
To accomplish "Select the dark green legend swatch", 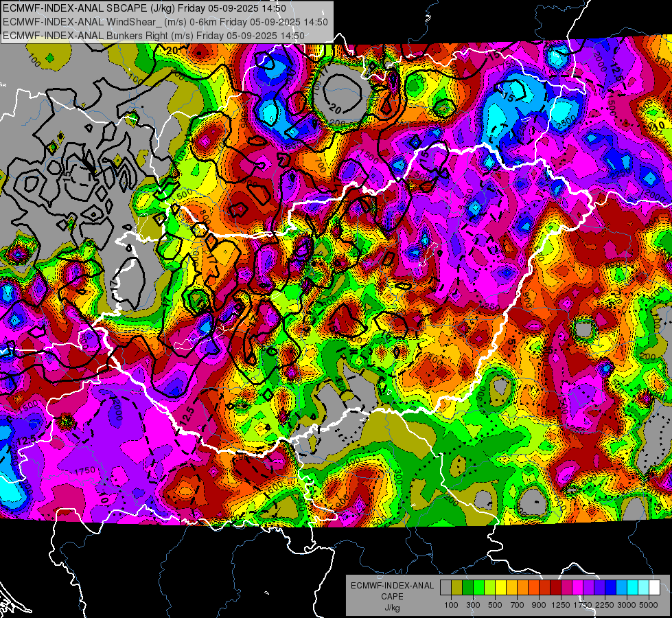I will pos(467,587).
